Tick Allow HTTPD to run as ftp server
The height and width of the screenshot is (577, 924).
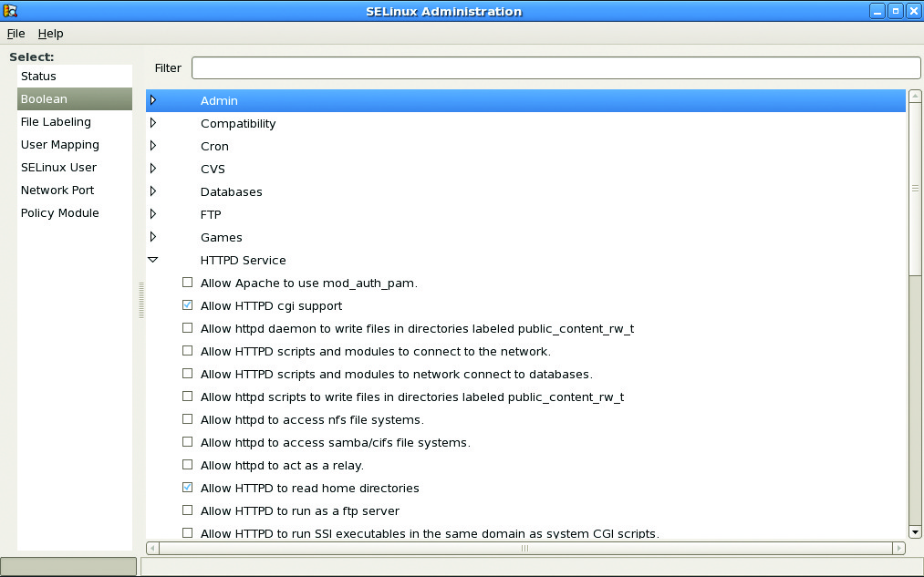pyautogui.click(x=188, y=510)
